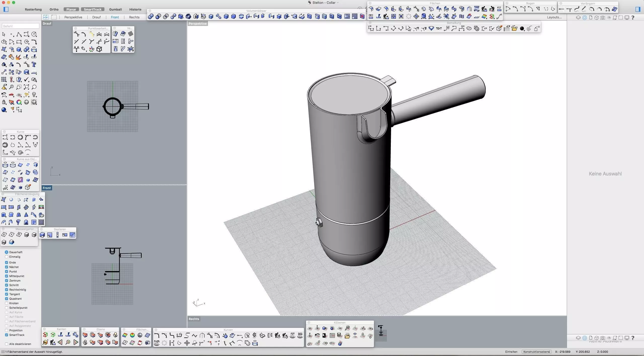Open the Point tool flyout in left toolbar

(11, 34)
